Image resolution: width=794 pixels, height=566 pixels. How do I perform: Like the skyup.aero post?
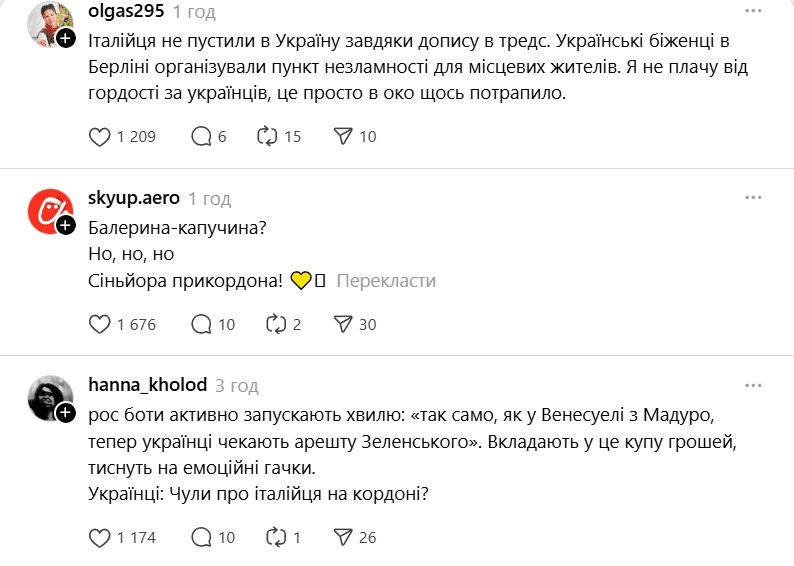coord(100,324)
